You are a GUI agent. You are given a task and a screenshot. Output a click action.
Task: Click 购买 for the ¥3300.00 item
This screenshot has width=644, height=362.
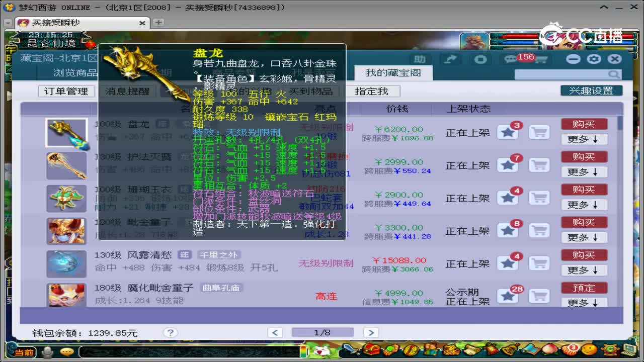(x=584, y=222)
